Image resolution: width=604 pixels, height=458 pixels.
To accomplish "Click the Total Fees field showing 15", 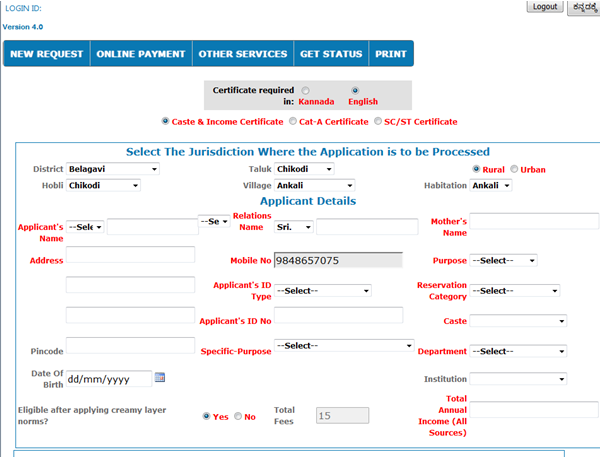I will (342, 416).
